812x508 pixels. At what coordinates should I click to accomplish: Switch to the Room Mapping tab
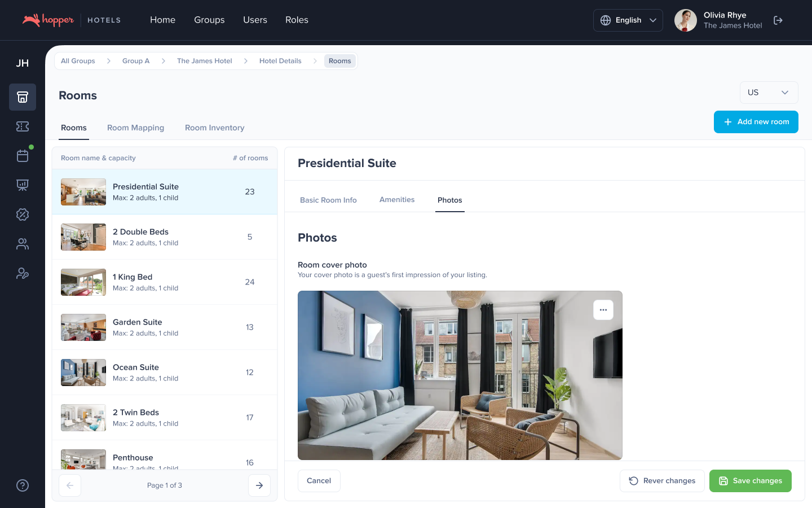[135, 128]
